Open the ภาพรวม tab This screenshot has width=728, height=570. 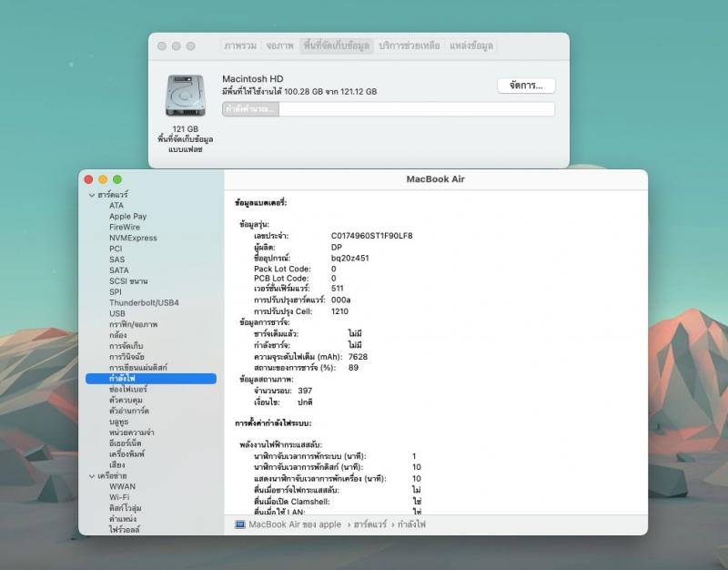(240, 46)
